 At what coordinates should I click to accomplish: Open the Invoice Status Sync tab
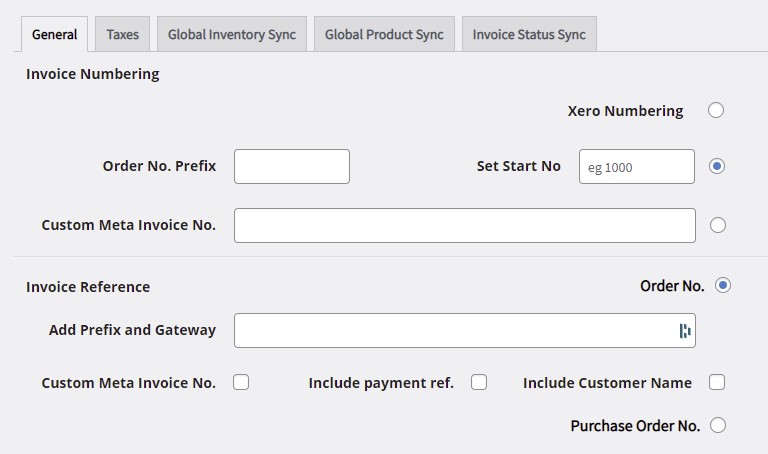[529, 34]
